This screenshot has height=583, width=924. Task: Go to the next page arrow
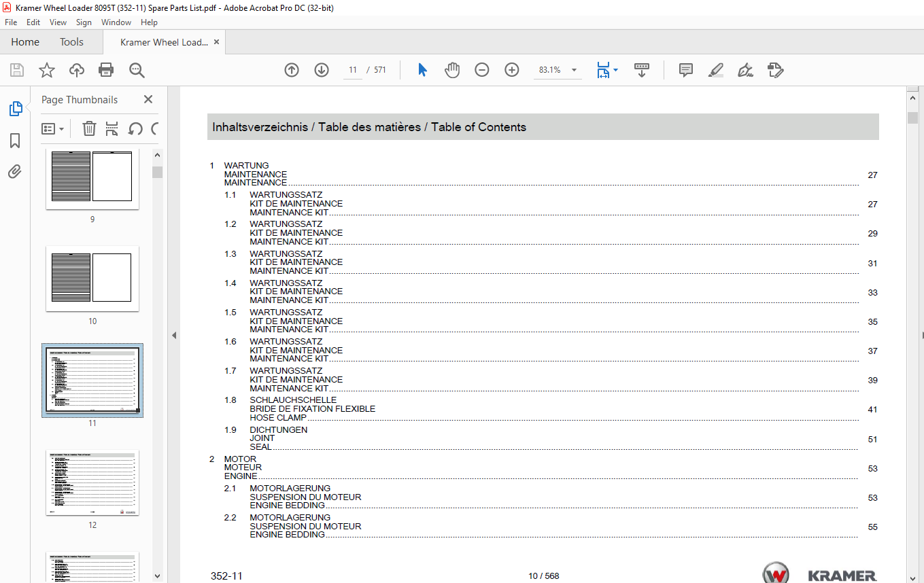point(322,70)
